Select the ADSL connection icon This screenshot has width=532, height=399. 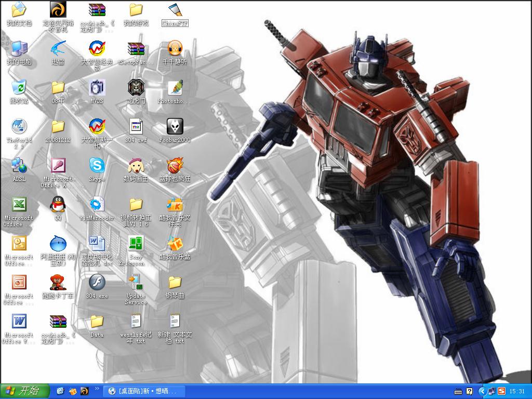coord(19,166)
